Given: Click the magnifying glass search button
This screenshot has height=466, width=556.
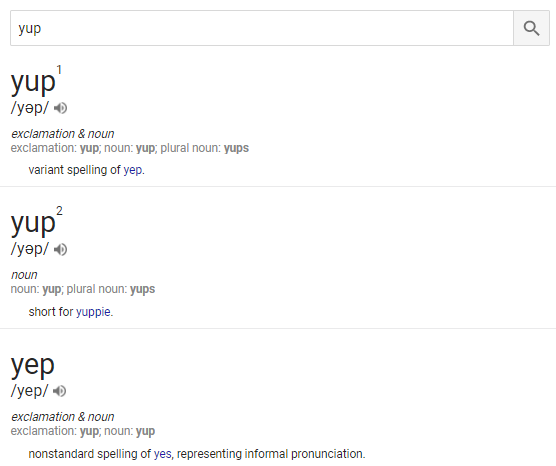Looking at the screenshot, I should (531, 28).
